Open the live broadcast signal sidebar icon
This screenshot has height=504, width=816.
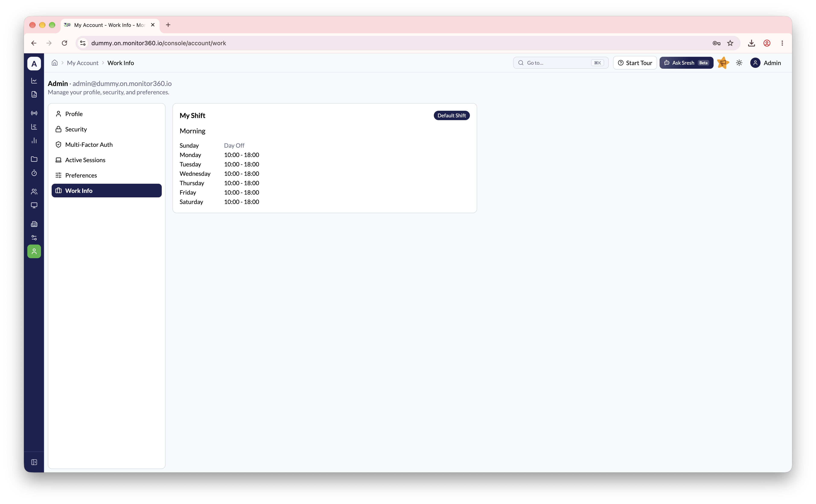click(x=34, y=113)
